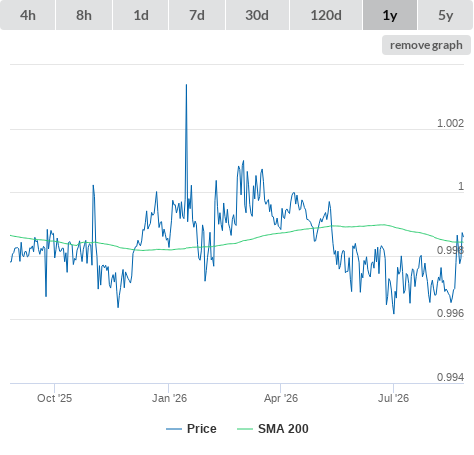The width and height of the screenshot is (474, 455).
Task: Click the Oct '25 axis label
Action: 54,398
